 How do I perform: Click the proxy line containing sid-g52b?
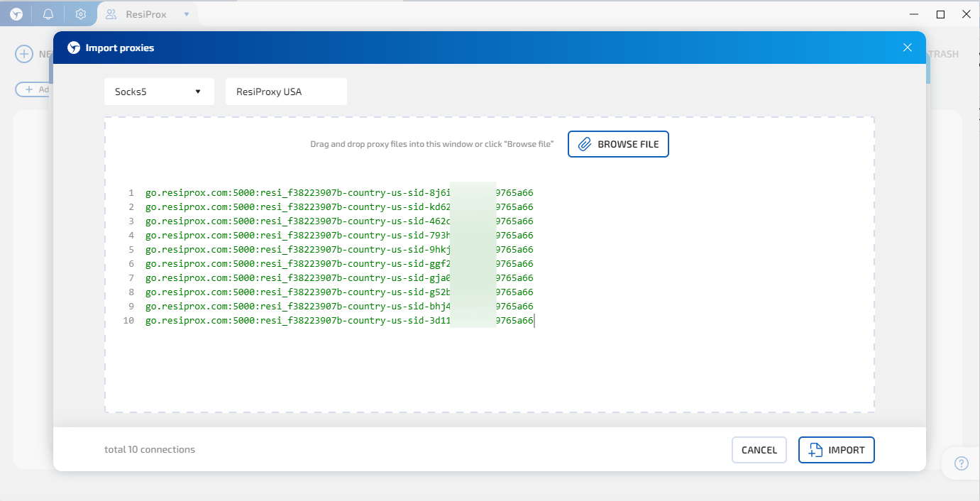339,292
